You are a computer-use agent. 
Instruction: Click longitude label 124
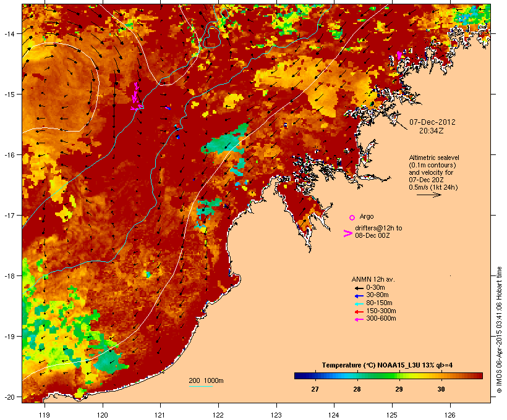click(334, 415)
